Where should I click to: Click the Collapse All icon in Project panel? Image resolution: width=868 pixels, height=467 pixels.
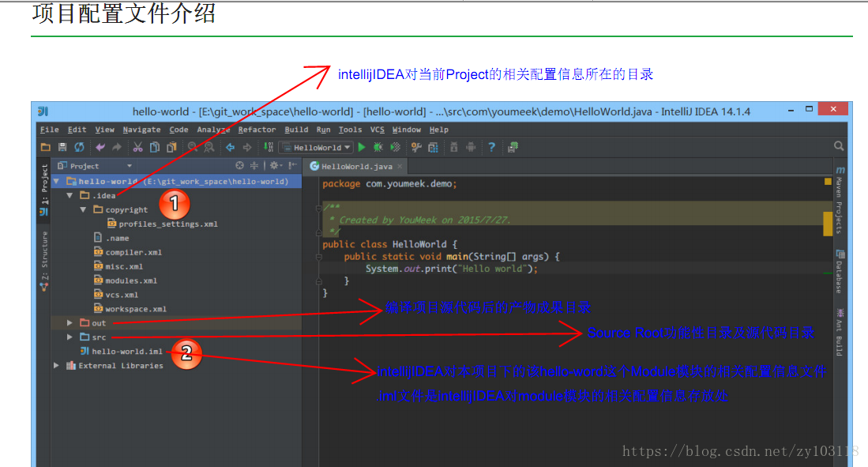click(254, 166)
